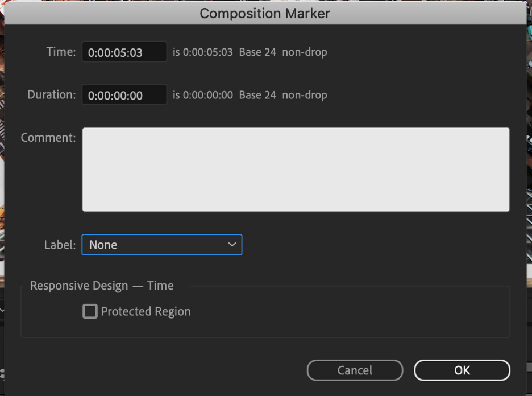Click the Time readout 'is 0:00:05:03'
Viewport: 532px width, 396px height.
[x=203, y=52]
